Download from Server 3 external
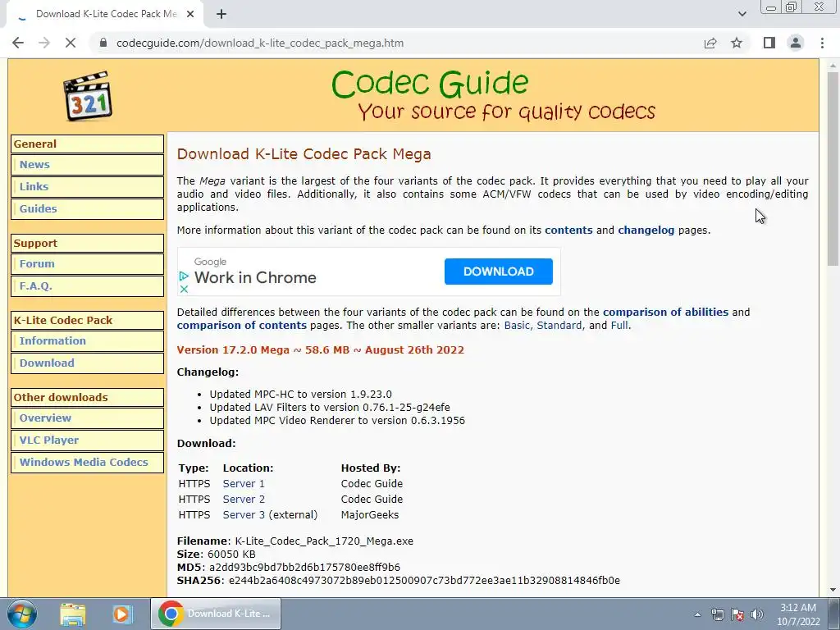Screen dimensions: 840x630 (244, 515)
